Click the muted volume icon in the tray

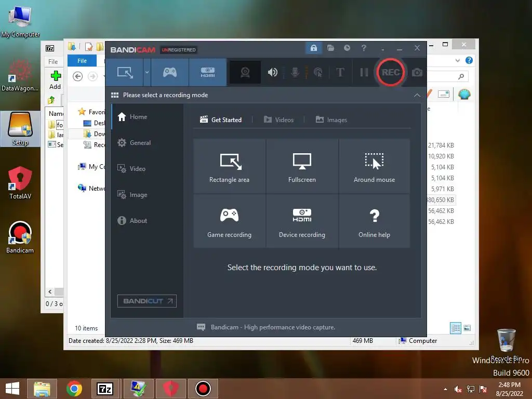tap(458, 389)
